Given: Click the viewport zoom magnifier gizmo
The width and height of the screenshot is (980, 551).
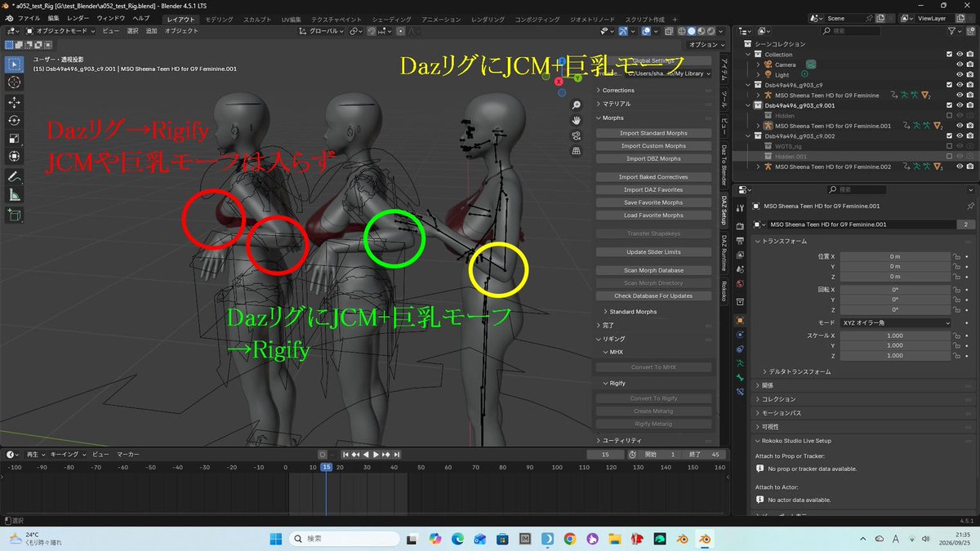Looking at the screenshot, I should pos(577,104).
